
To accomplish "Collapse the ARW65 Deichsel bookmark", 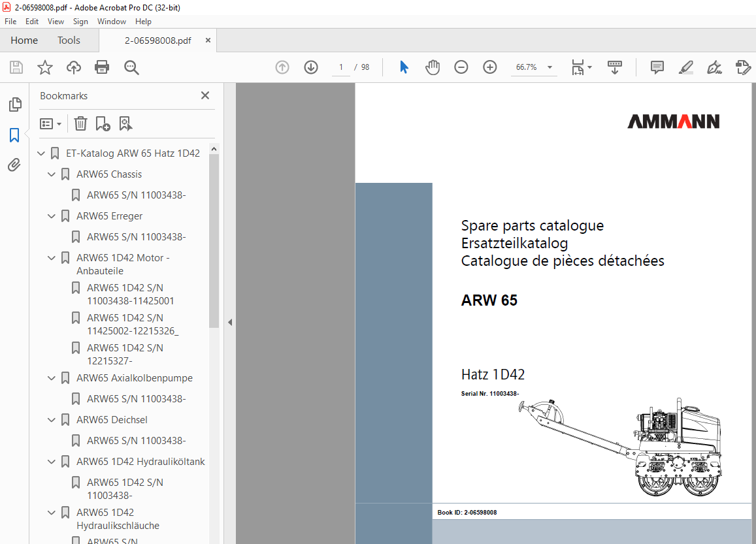I will coord(52,420).
